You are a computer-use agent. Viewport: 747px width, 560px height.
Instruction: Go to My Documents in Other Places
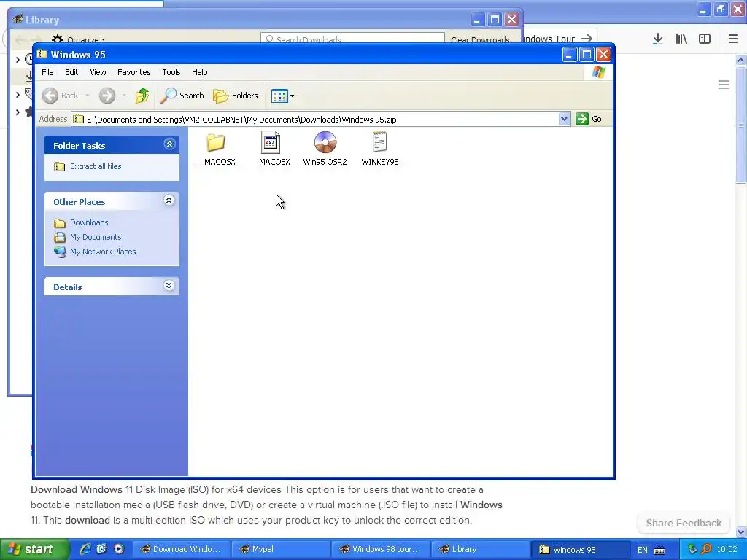point(96,237)
